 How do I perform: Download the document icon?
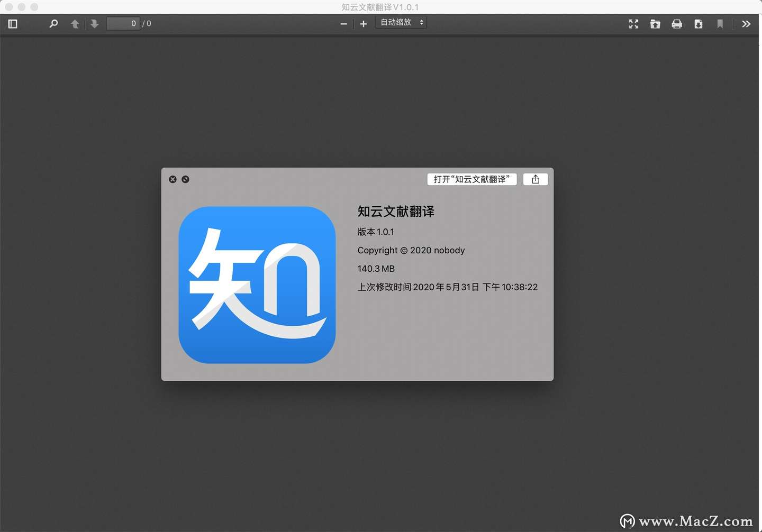pos(698,24)
